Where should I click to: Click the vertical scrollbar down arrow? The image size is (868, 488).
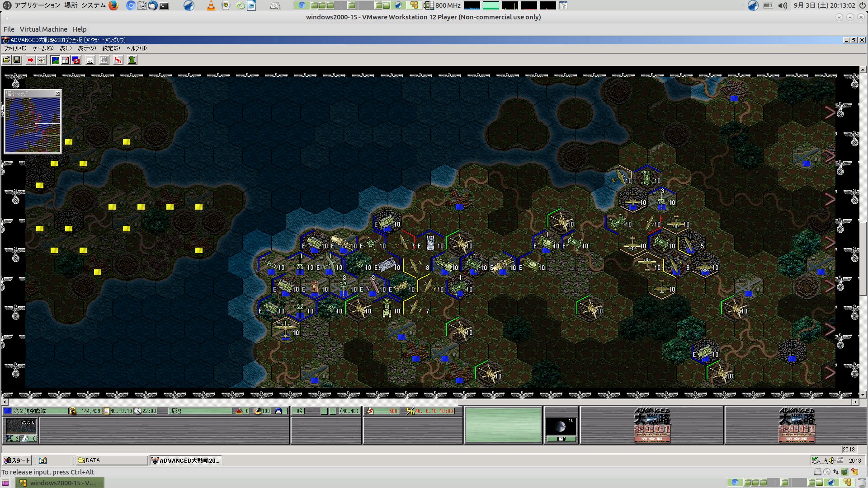tap(863, 395)
